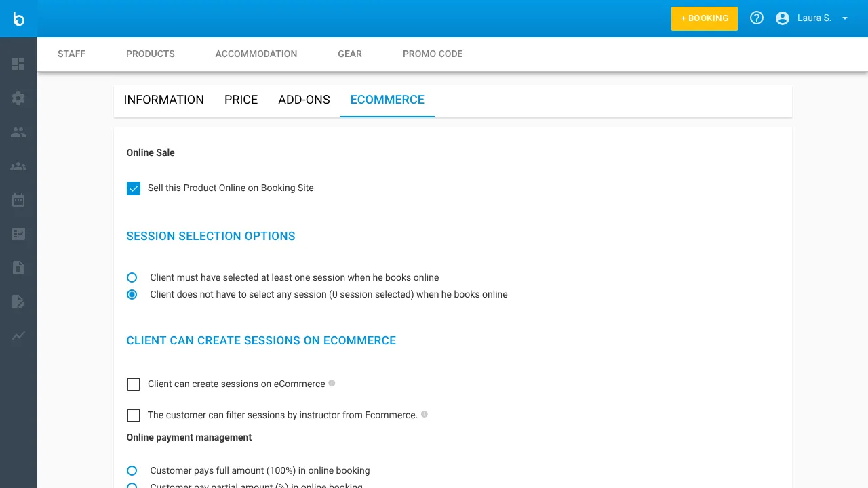868x488 pixels.
Task: Open the help question mark icon
Action: coord(756,18)
